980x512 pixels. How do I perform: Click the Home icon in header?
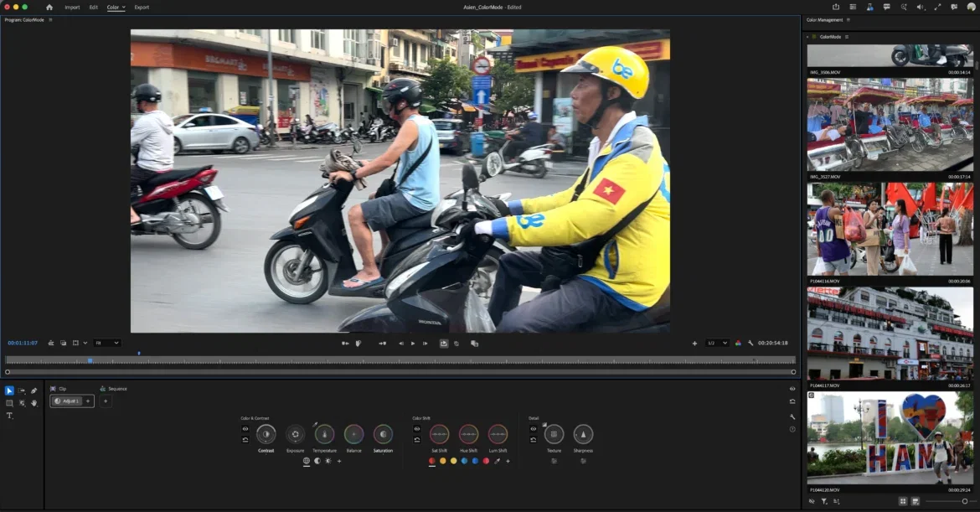[49, 8]
